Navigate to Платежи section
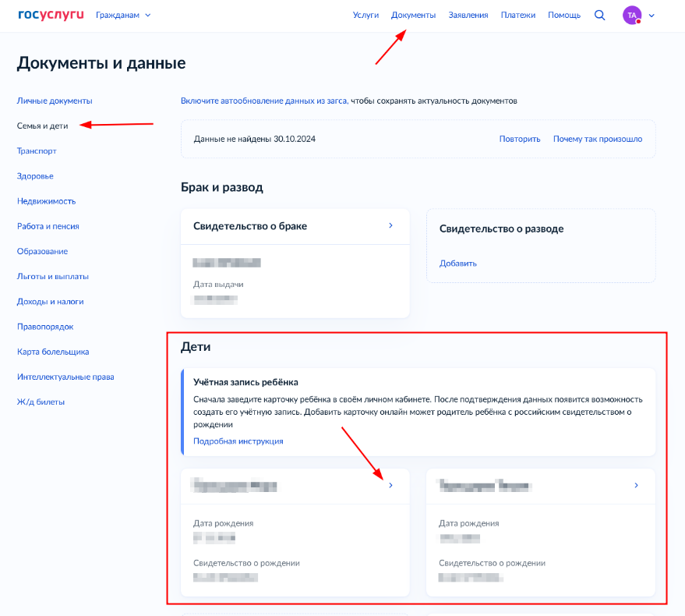 pyautogui.click(x=518, y=15)
